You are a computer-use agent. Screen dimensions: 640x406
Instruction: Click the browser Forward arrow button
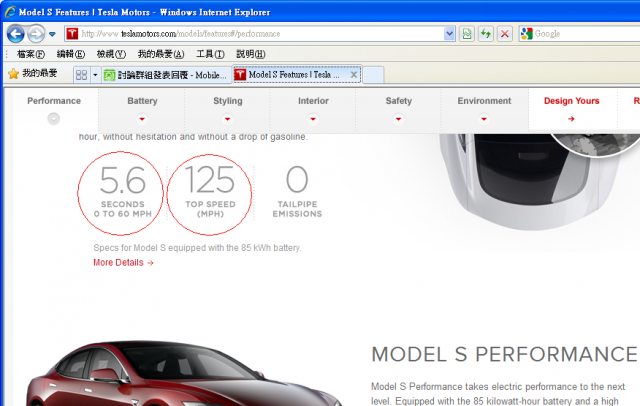click(x=36, y=34)
